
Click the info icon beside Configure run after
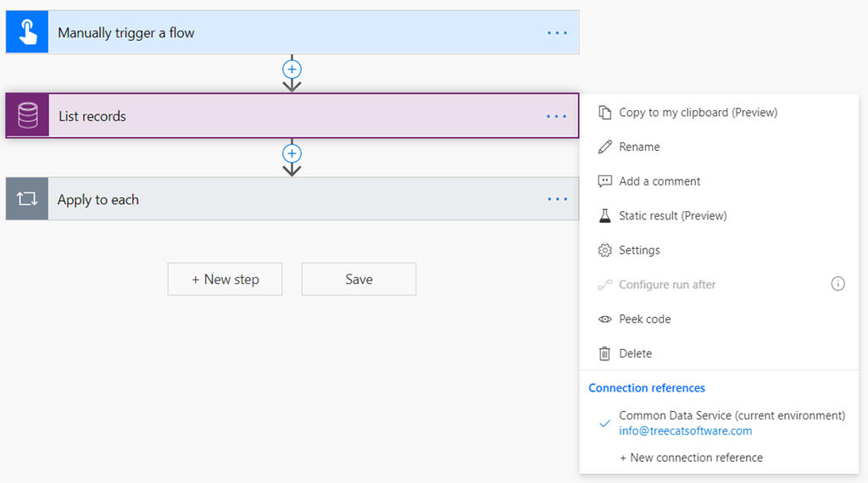837,285
